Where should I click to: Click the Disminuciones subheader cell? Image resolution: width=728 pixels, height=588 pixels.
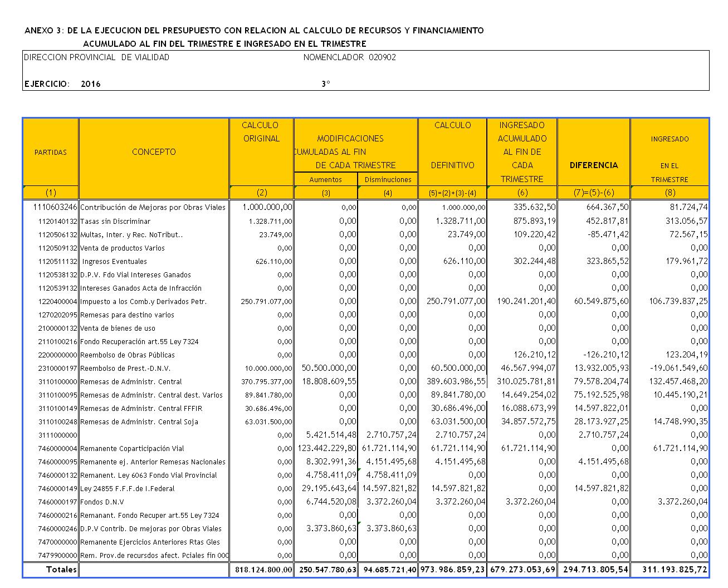tap(388, 179)
